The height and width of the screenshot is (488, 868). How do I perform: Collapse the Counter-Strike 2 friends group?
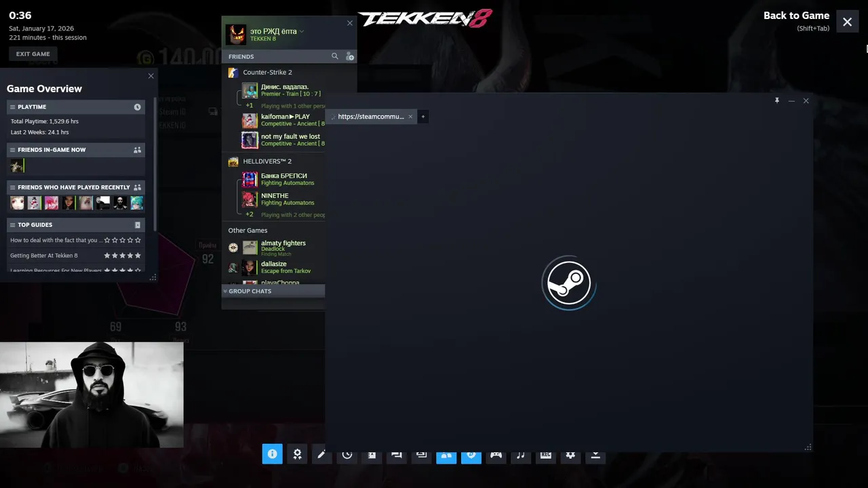click(x=267, y=73)
